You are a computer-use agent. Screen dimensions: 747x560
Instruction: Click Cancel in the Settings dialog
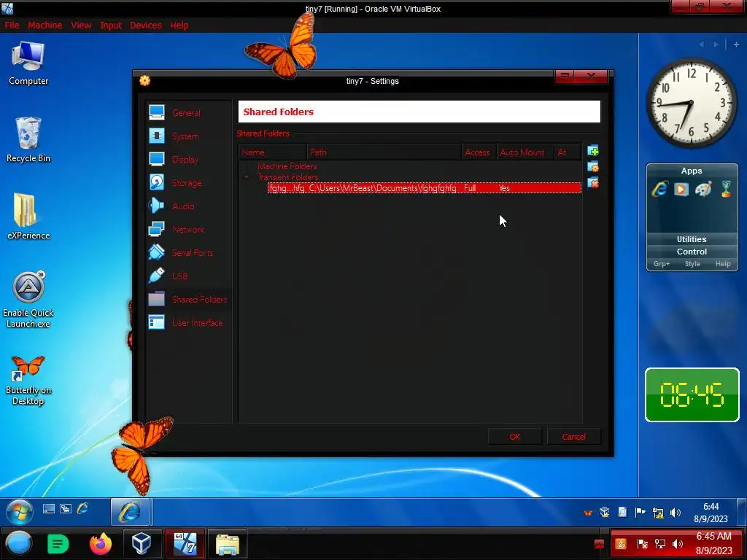click(x=573, y=437)
